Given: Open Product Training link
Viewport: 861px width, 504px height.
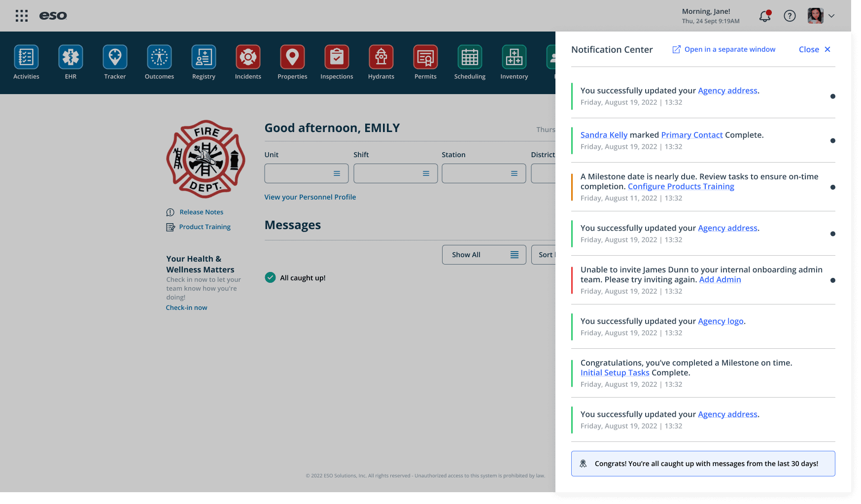Looking at the screenshot, I should [x=205, y=227].
